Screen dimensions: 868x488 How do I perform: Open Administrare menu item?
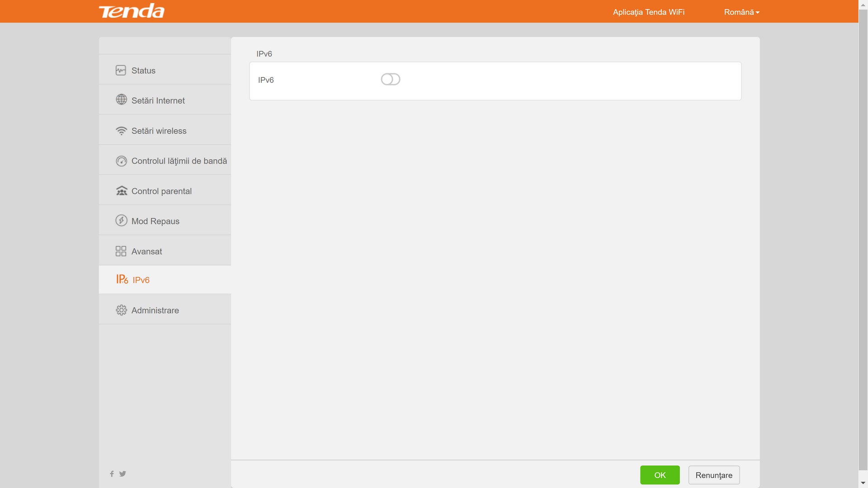[165, 310]
